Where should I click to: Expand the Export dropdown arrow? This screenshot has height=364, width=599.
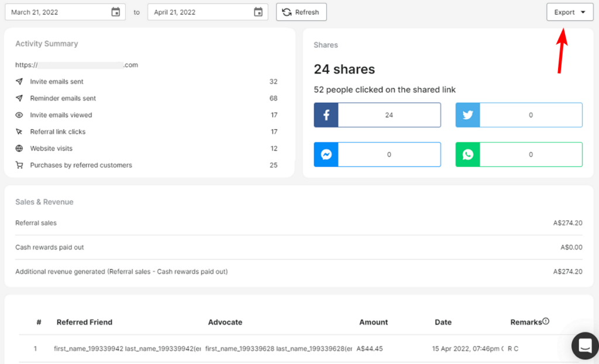583,12
